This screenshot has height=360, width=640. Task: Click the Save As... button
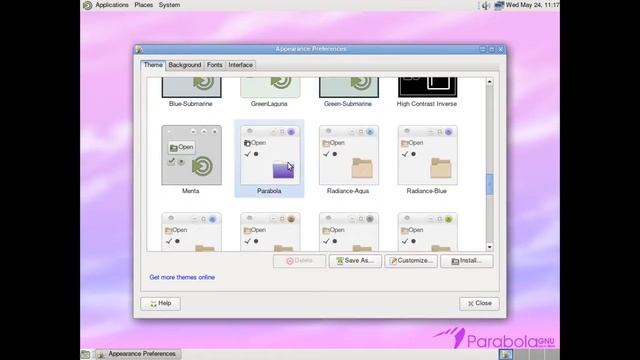[355, 261]
